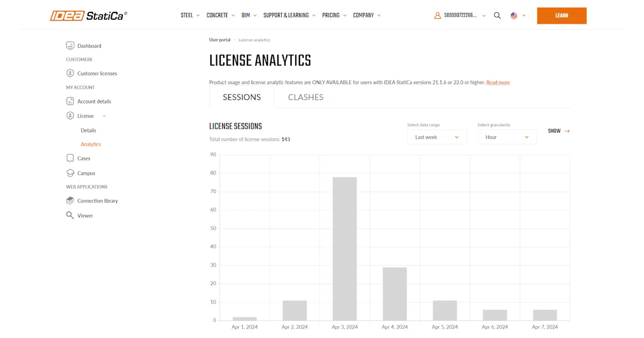Image resolution: width=644 pixels, height=338 pixels.
Task: Open the Connection library layers icon
Action: pos(70,201)
